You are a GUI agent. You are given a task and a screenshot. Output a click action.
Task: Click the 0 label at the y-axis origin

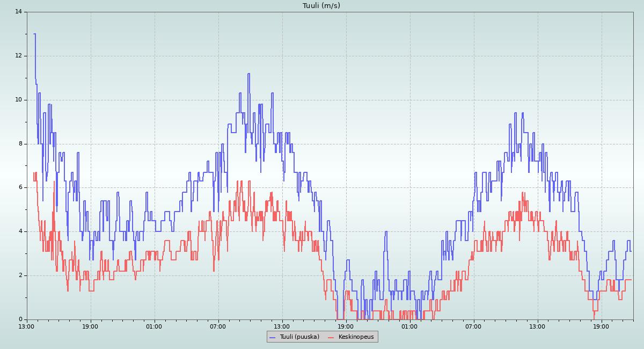[x=20, y=319]
